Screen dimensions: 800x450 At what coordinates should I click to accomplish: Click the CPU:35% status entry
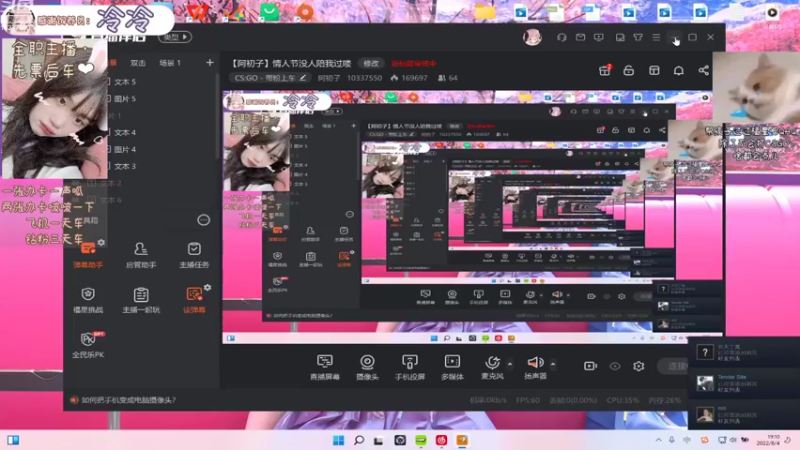click(x=622, y=400)
